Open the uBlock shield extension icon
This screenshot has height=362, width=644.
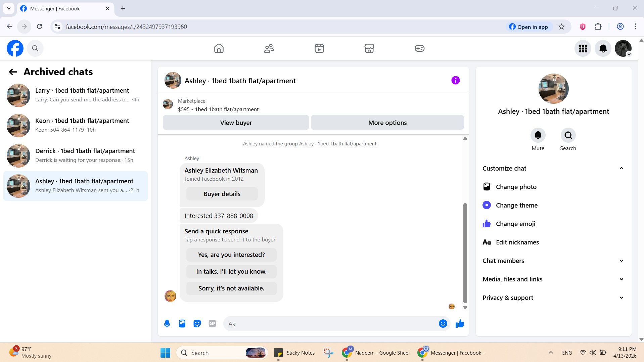(x=583, y=27)
